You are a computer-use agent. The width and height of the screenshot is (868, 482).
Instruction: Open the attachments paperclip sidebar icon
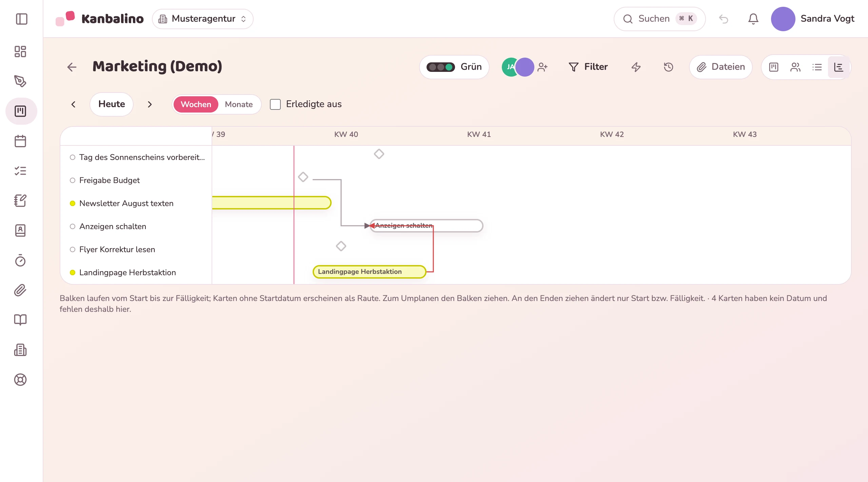pos(20,290)
